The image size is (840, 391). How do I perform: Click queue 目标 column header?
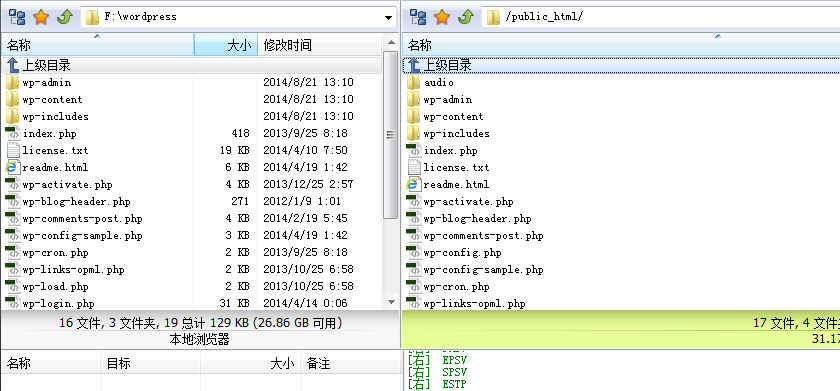click(151, 364)
